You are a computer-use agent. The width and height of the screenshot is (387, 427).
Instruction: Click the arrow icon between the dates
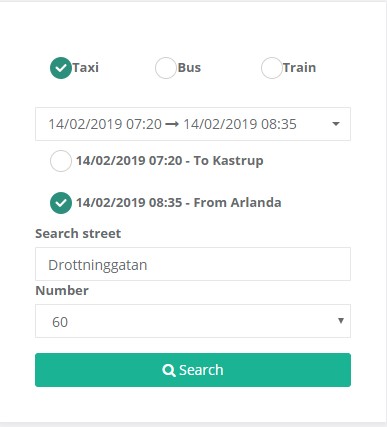coord(172,124)
